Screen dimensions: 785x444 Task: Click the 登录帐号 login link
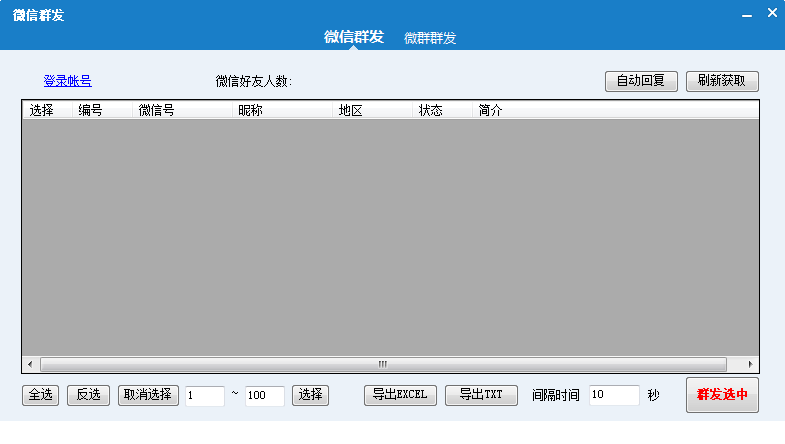click(68, 81)
